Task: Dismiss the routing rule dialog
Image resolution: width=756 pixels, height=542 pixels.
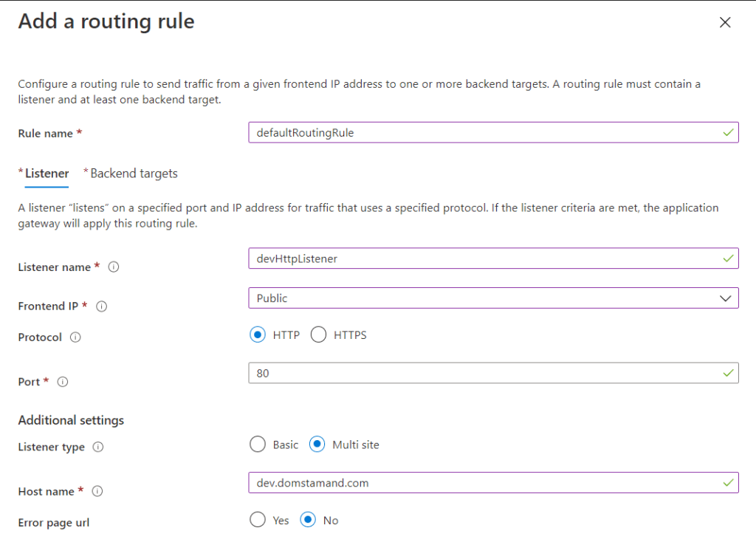Action: pyautogui.click(x=724, y=22)
